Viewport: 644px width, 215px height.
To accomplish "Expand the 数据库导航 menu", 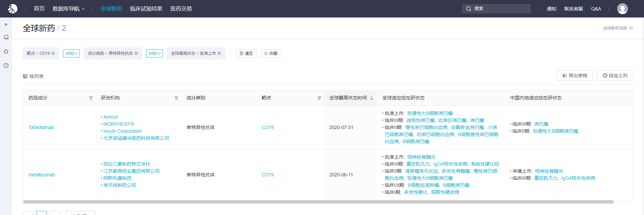I will [68, 9].
